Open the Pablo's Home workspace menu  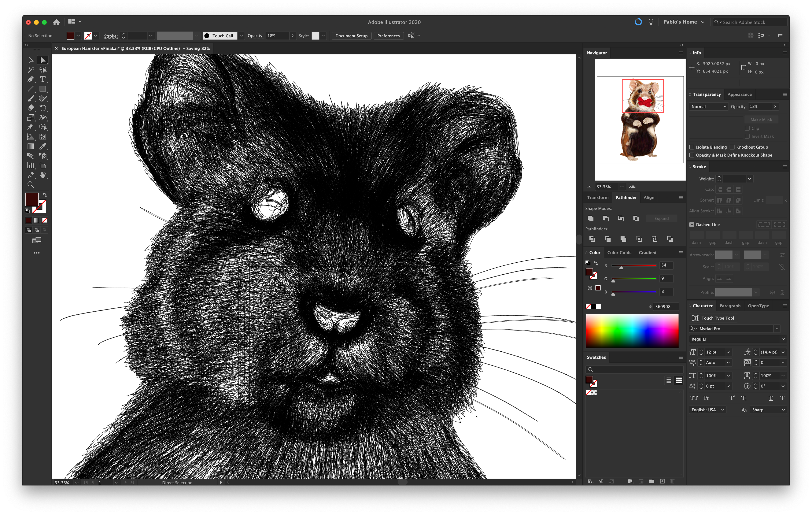pyautogui.click(x=683, y=22)
